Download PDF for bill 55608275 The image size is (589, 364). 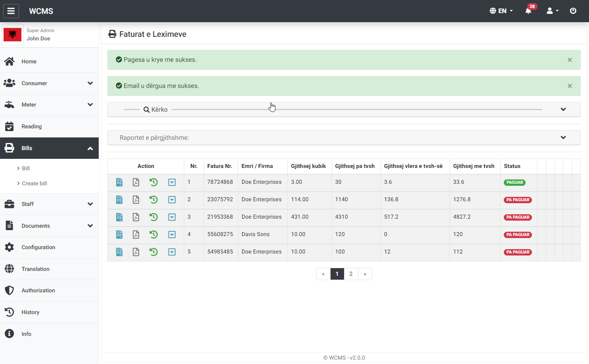[x=136, y=234]
